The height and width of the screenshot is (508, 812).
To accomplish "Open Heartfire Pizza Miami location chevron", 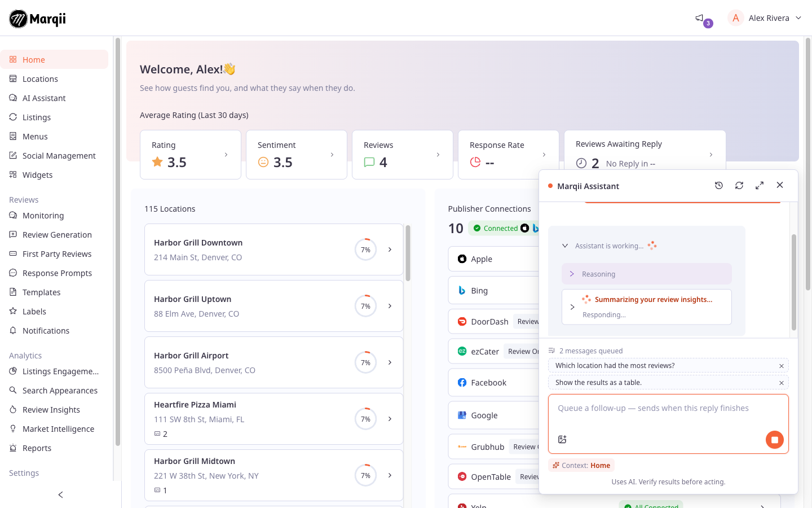I will click(390, 419).
